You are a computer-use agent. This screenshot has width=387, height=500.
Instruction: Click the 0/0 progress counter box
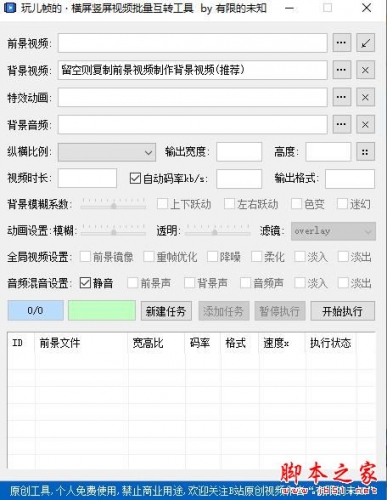(x=35, y=311)
